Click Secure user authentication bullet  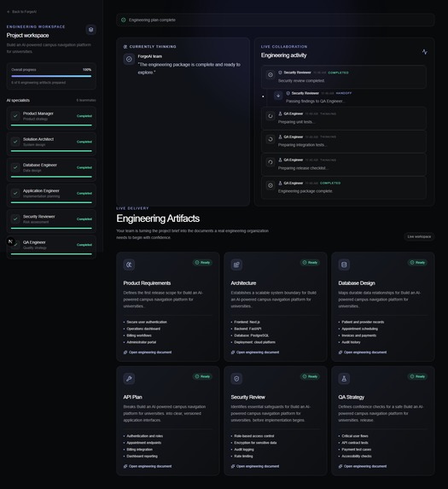click(147, 322)
